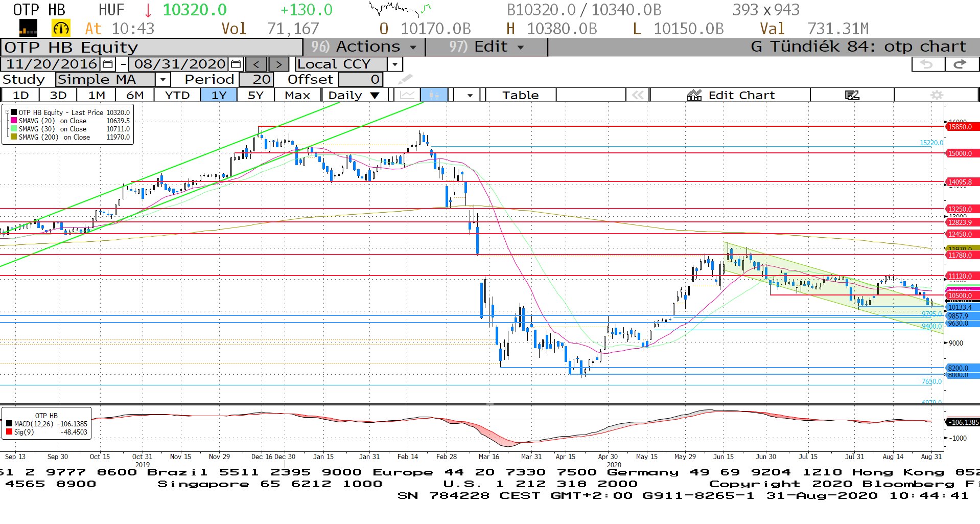Click the intraday sparkline mini chart
This screenshot has height=524, width=980.
pos(401,9)
